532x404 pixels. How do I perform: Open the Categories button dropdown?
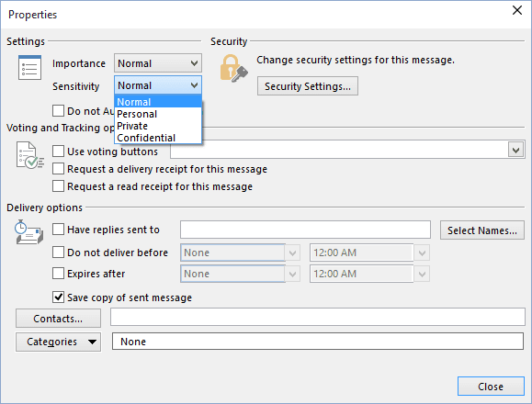coord(58,342)
